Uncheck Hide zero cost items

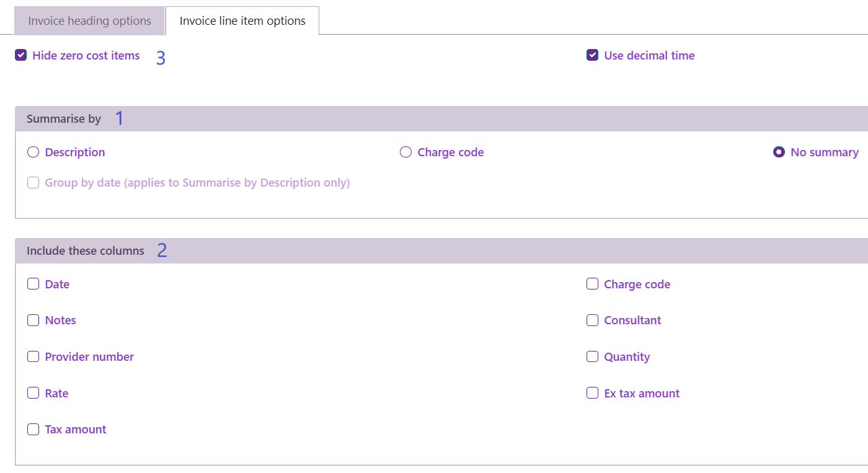[x=21, y=55]
